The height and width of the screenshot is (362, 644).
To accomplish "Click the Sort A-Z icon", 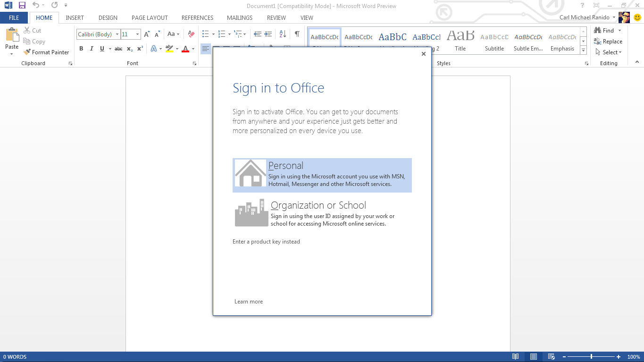I will pos(283,34).
